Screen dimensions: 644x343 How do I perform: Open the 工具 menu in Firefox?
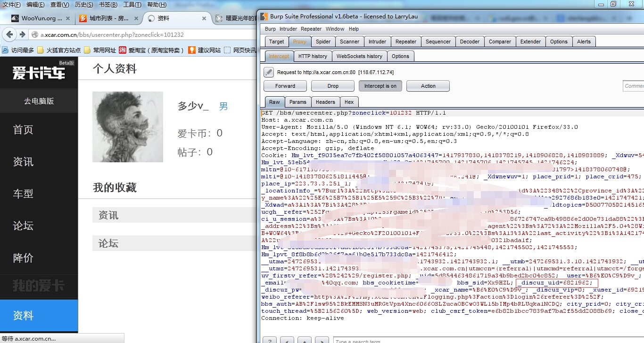pos(132,5)
